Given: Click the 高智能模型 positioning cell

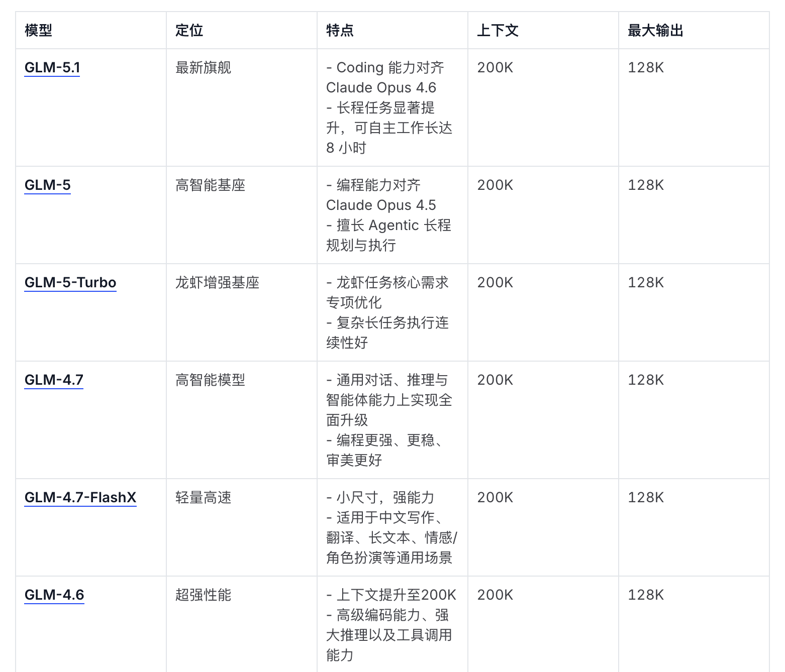Looking at the screenshot, I should pyautogui.click(x=210, y=380).
